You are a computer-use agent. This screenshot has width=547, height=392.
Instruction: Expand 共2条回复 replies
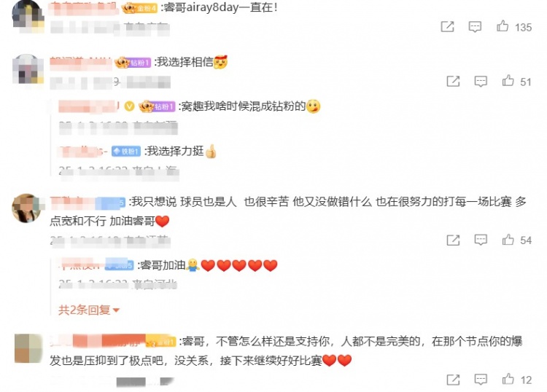tap(88, 310)
